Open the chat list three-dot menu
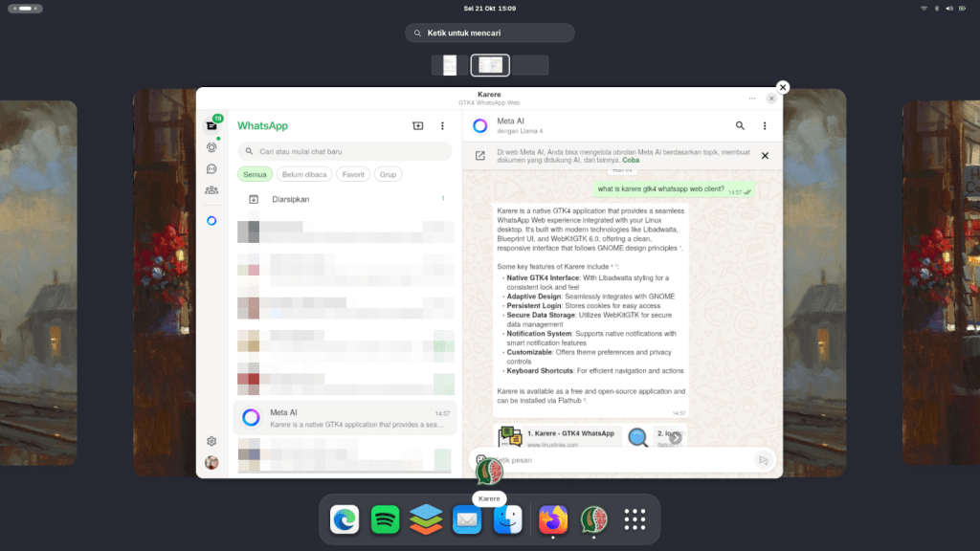This screenshot has width=980, height=551. coord(442,125)
